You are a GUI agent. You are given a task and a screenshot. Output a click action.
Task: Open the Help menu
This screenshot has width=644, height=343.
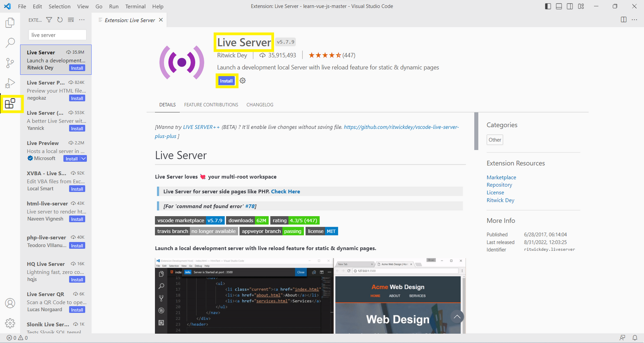(158, 6)
